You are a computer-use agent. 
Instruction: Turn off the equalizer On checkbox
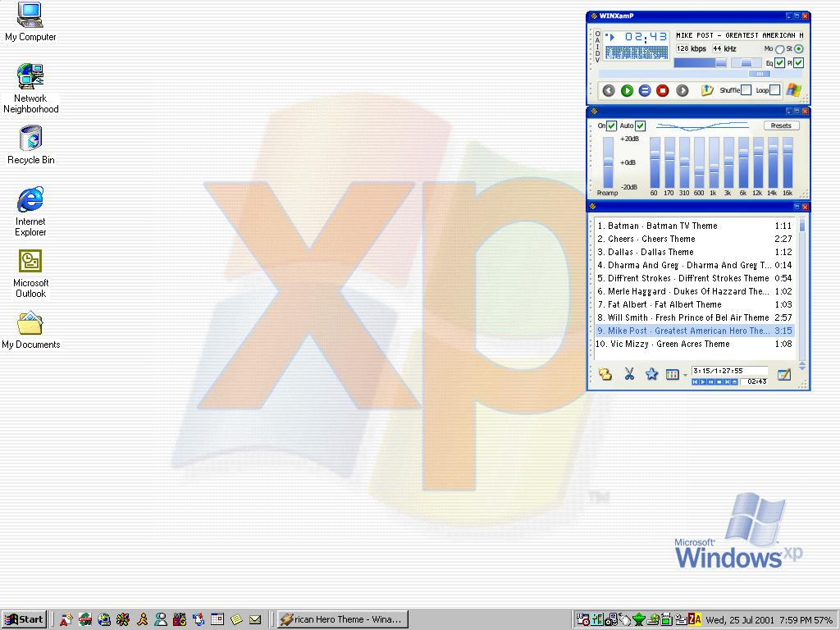tap(611, 126)
